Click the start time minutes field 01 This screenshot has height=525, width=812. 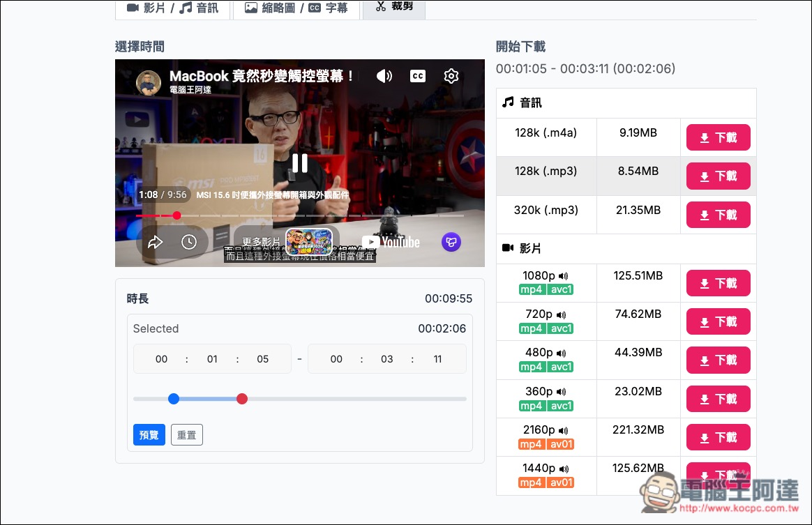[212, 359]
